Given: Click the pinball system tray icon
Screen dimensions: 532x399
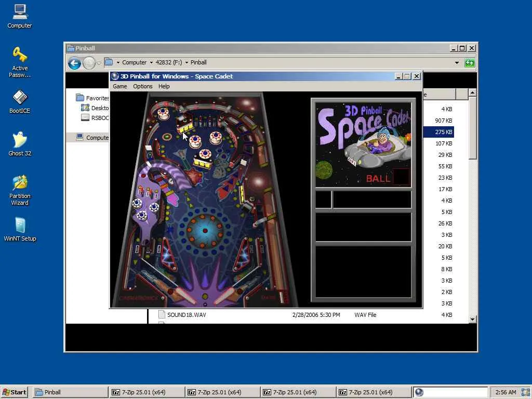Looking at the screenshot, I should coord(419,392).
